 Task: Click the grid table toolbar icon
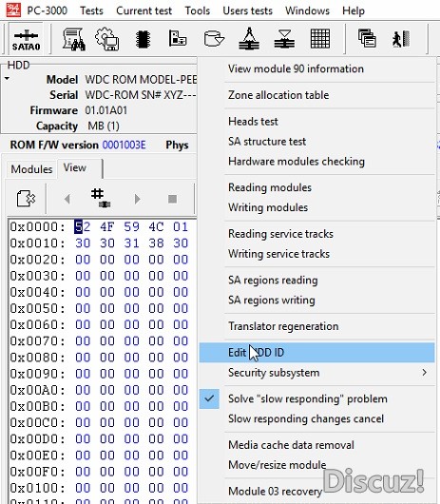(x=320, y=39)
